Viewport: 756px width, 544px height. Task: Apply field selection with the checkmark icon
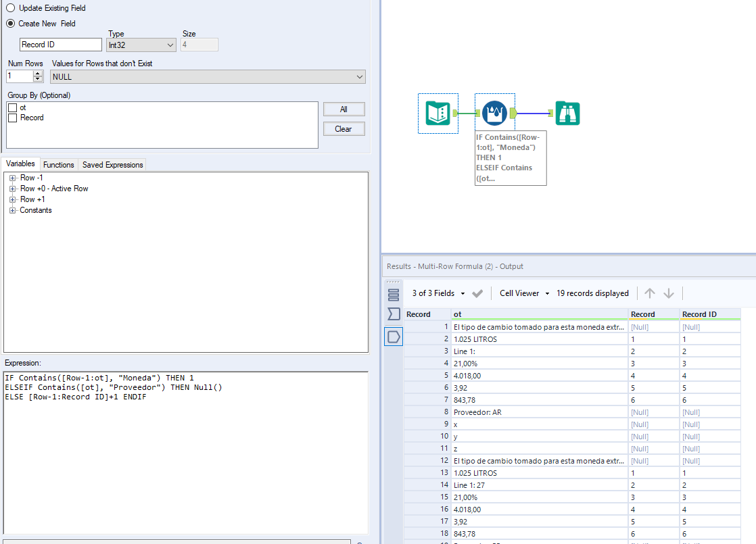[477, 293]
